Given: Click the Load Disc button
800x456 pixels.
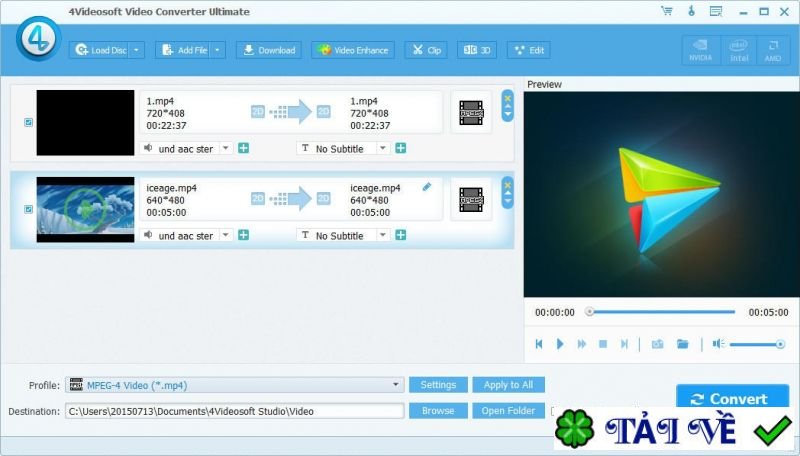Looking at the screenshot, I should coord(100,50).
